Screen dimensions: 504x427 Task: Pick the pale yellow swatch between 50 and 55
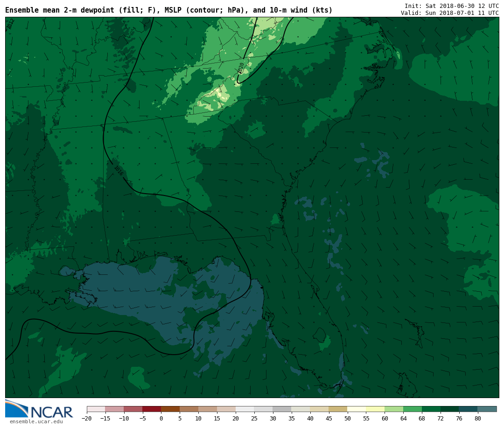(x=357, y=409)
